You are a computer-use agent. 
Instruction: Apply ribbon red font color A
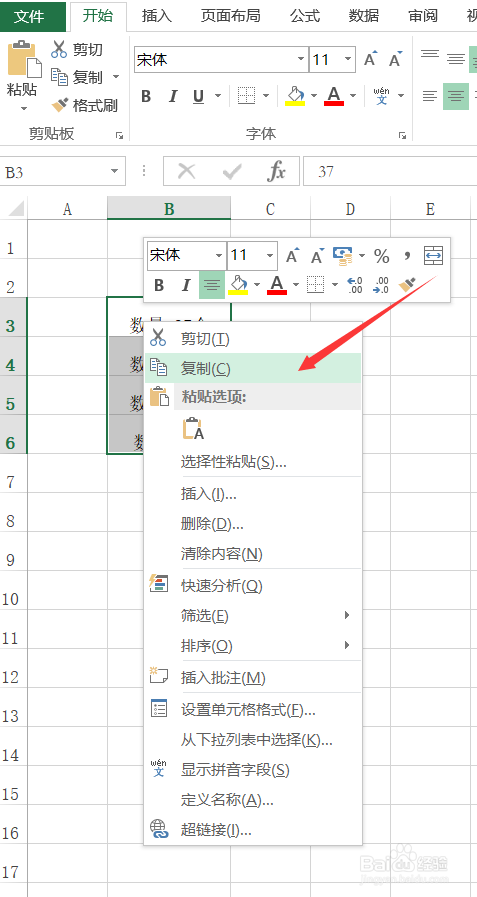tap(334, 96)
